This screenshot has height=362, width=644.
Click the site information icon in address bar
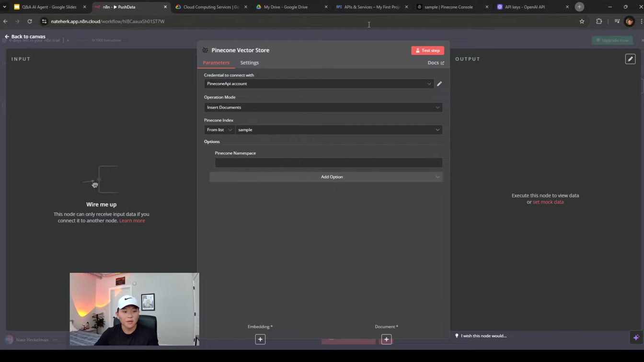tap(44, 22)
